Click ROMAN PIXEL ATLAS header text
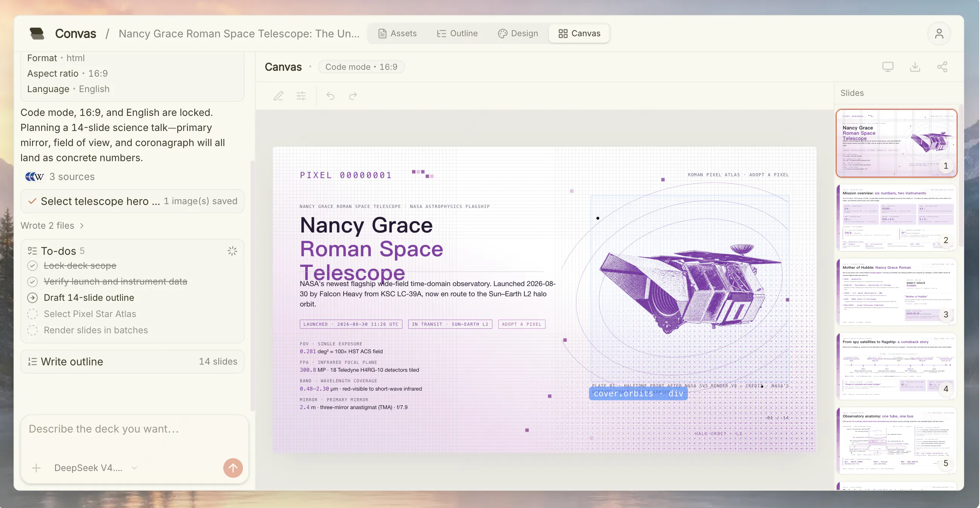This screenshot has height=508, width=980. point(738,175)
